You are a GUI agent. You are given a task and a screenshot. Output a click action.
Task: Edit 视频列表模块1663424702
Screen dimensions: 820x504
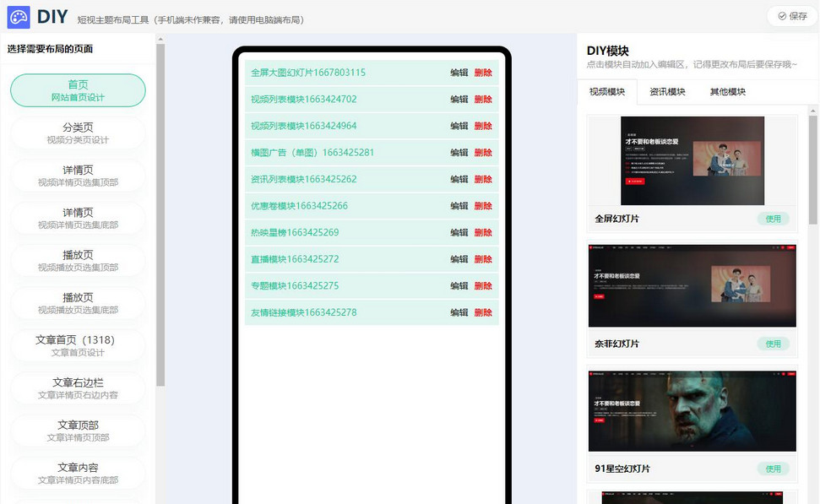tap(459, 100)
